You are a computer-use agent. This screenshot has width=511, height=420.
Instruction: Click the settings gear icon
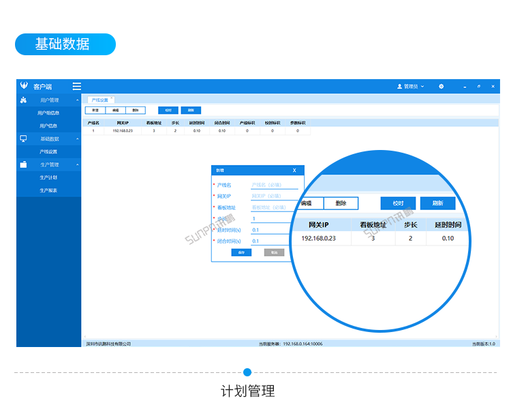tap(442, 87)
